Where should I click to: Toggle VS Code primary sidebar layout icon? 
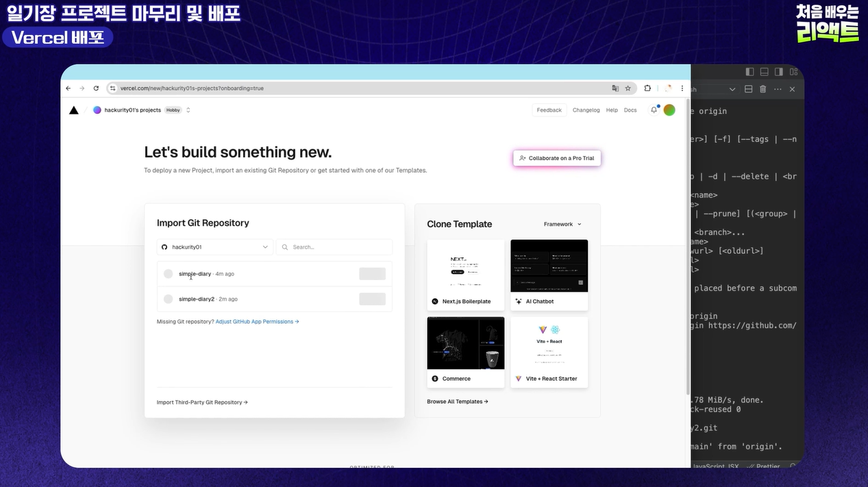pyautogui.click(x=749, y=72)
